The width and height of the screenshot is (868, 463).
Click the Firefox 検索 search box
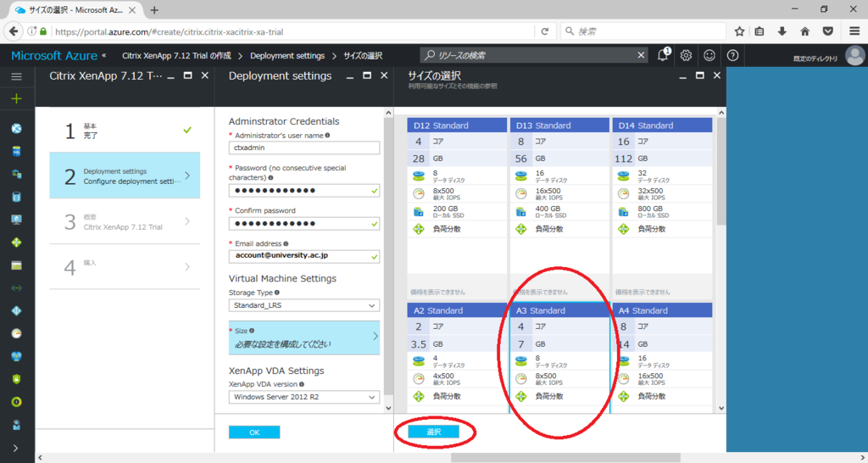click(643, 31)
